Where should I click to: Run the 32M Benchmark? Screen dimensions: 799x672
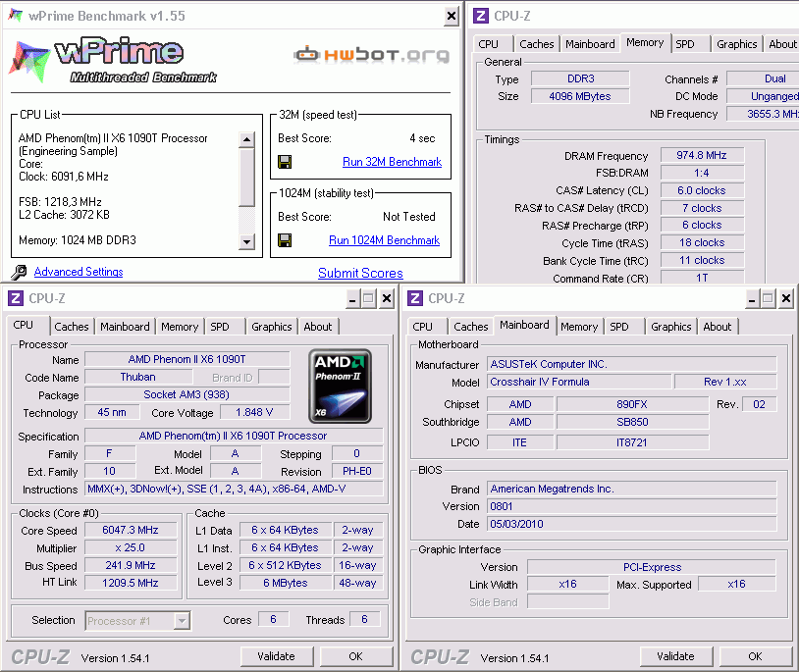(x=392, y=162)
